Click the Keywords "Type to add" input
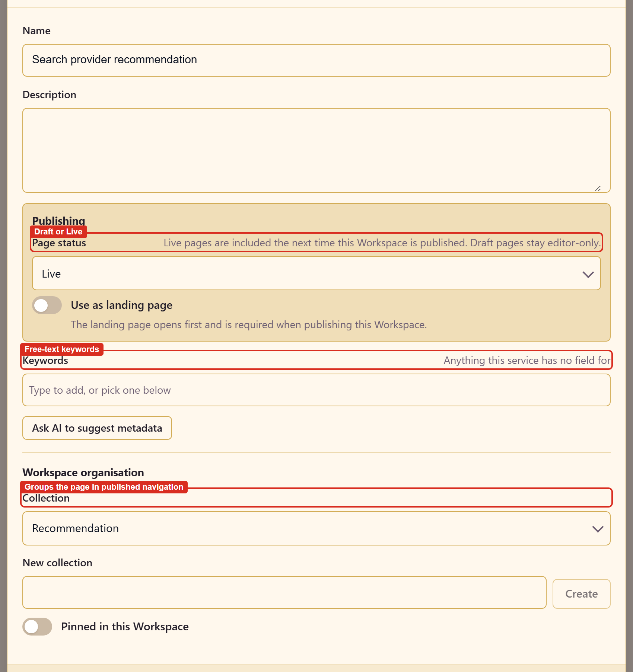The height and width of the screenshot is (672, 633). click(x=316, y=390)
